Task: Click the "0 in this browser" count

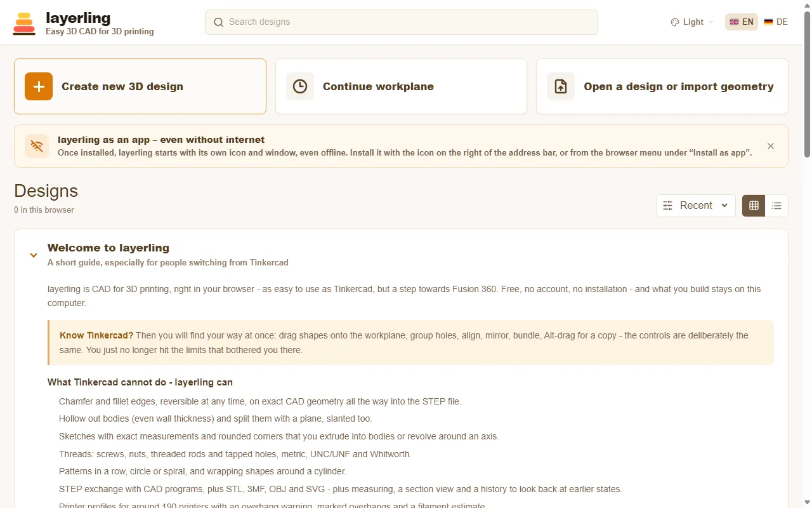Action: click(x=44, y=210)
